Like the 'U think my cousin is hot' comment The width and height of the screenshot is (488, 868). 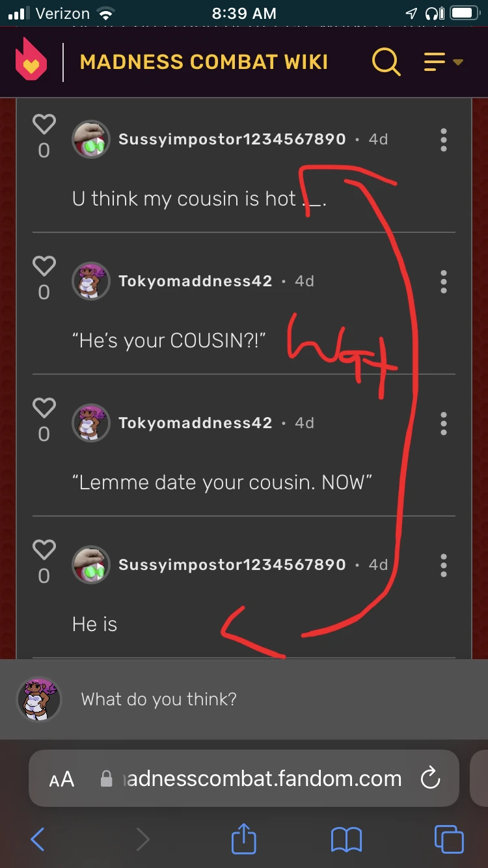(x=44, y=124)
